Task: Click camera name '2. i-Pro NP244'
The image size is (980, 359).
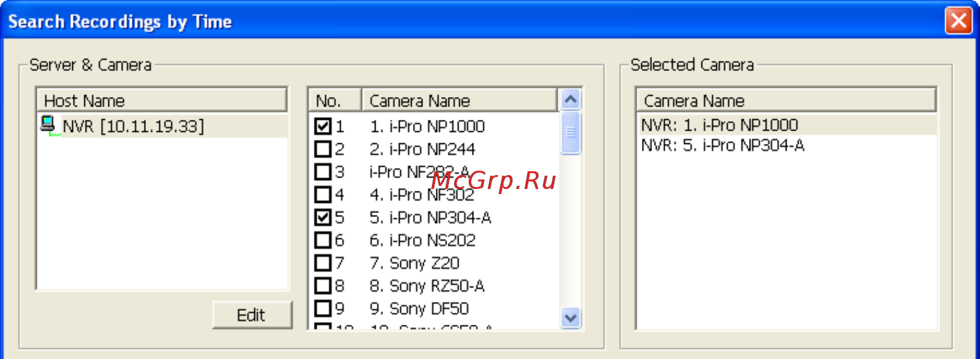Action: [x=422, y=149]
